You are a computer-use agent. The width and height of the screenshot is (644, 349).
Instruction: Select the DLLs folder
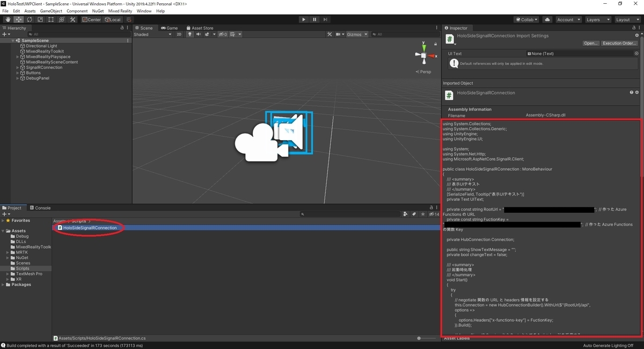[21, 242]
